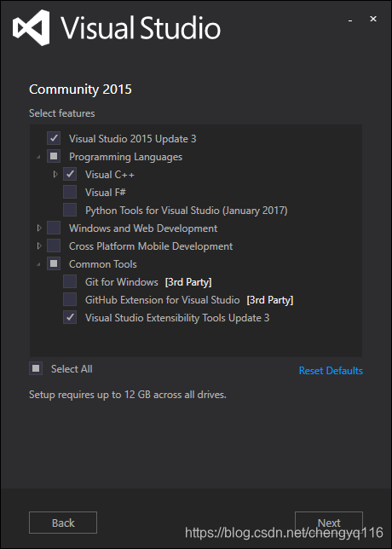Click Visual Studio Extensibility Tools Update 3 label
This screenshot has width=392, height=549.
pos(177,318)
